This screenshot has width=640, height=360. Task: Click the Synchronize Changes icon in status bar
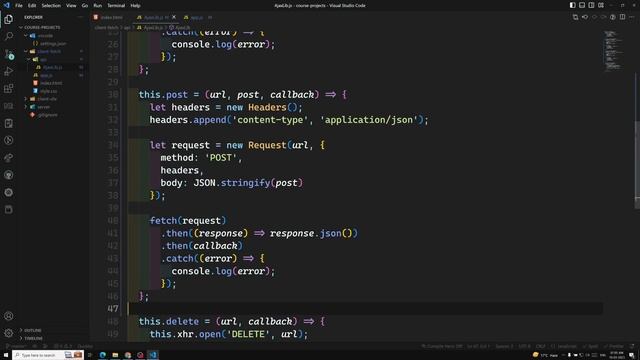pyautogui.click(x=34, y=346)
